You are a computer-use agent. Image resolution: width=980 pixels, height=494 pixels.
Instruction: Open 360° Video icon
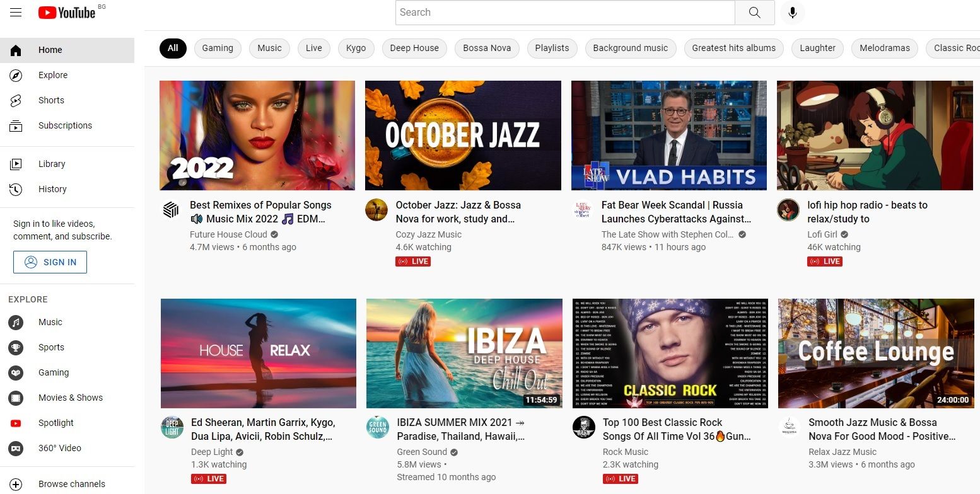point(16,449)
